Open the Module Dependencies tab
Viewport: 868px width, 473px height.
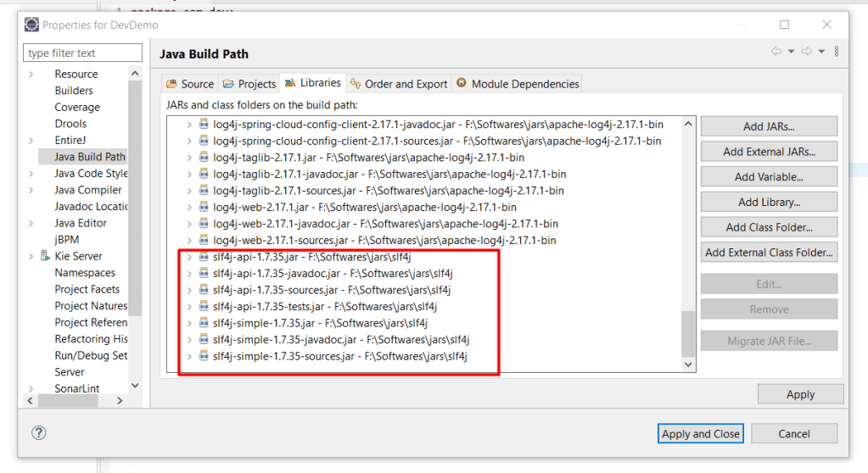tap(518, 84)
